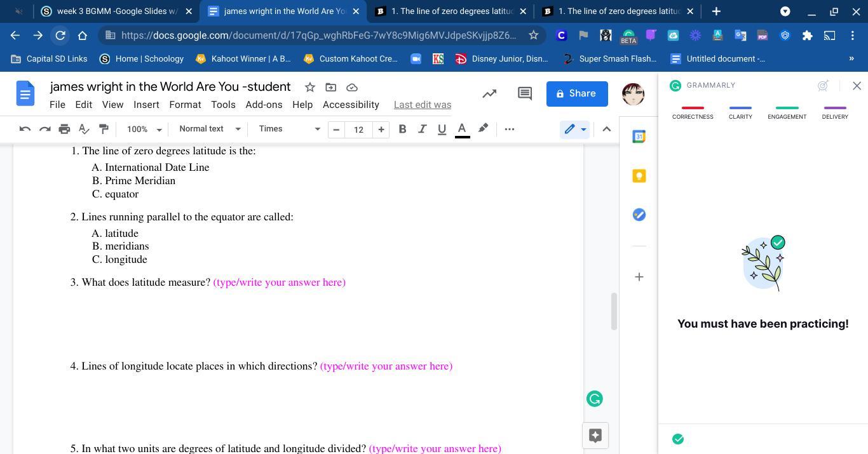Click the Undo arrow icon
868x454 pixels.
click(x=25, y=129)
